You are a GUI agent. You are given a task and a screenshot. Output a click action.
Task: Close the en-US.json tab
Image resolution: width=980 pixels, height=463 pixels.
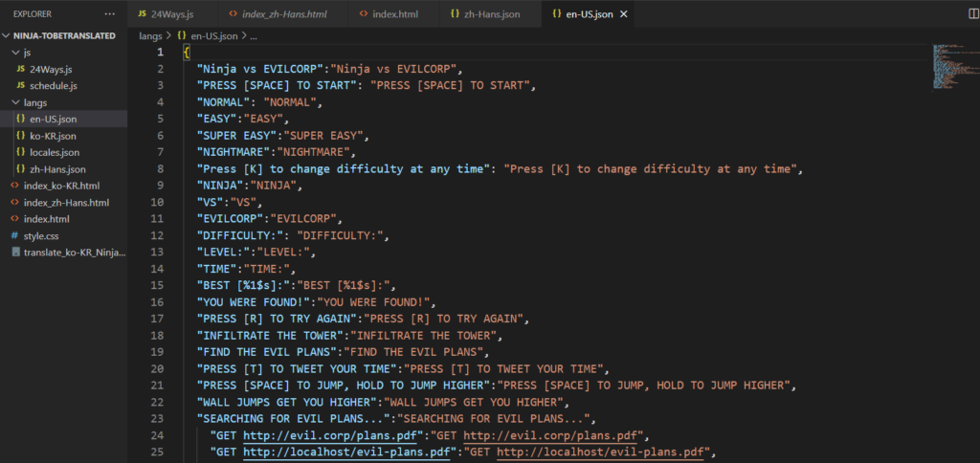(x=624, y=15)
